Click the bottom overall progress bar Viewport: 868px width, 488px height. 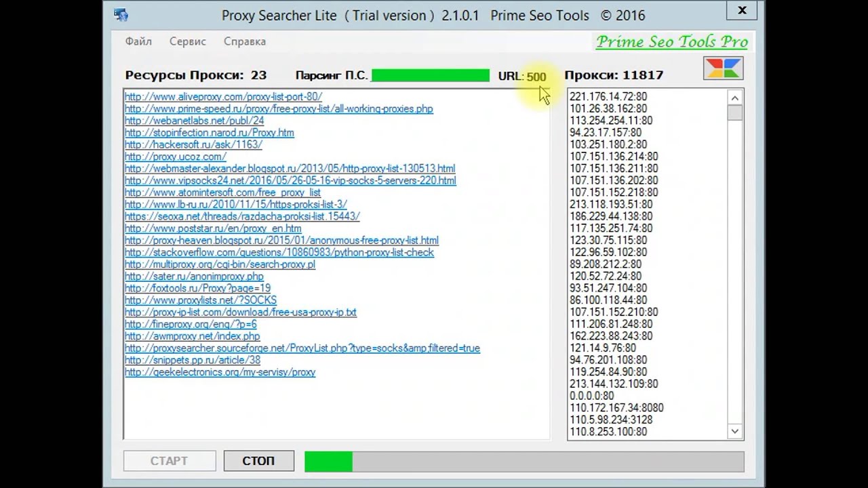(x=524, y=462)
